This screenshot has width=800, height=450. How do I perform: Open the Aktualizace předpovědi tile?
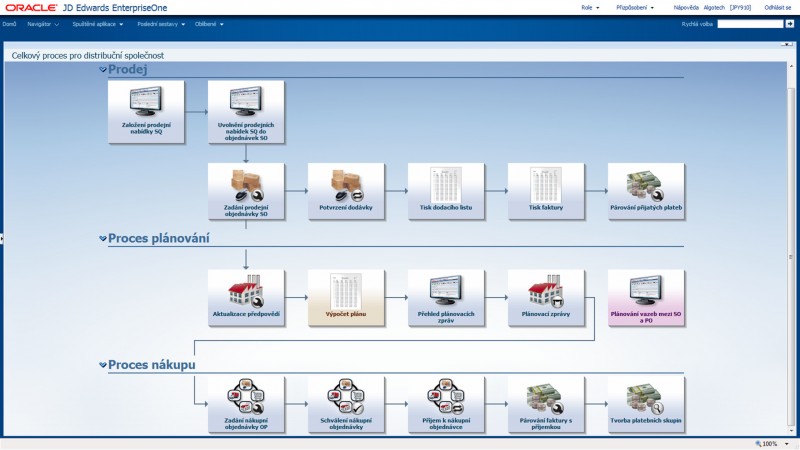(246, 297)
